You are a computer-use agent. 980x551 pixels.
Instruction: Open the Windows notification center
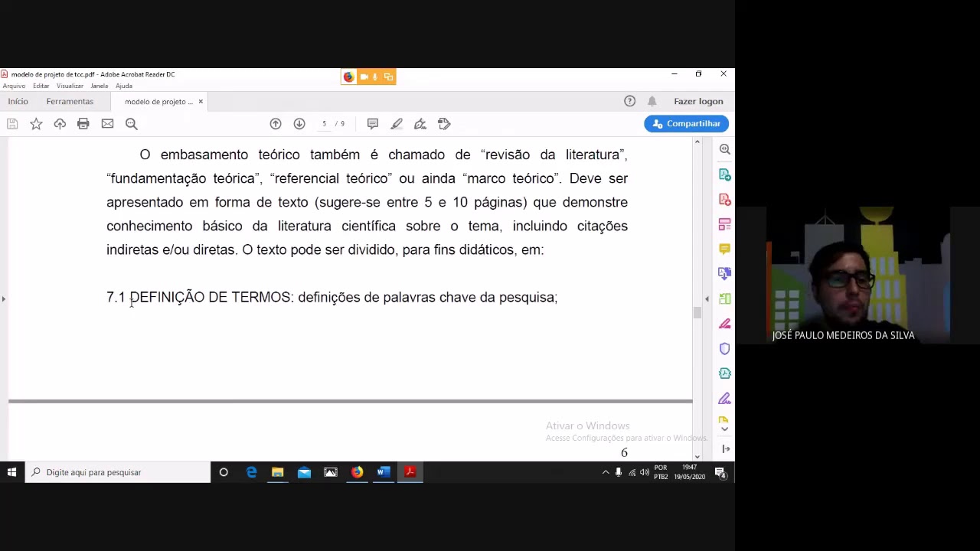720,472
